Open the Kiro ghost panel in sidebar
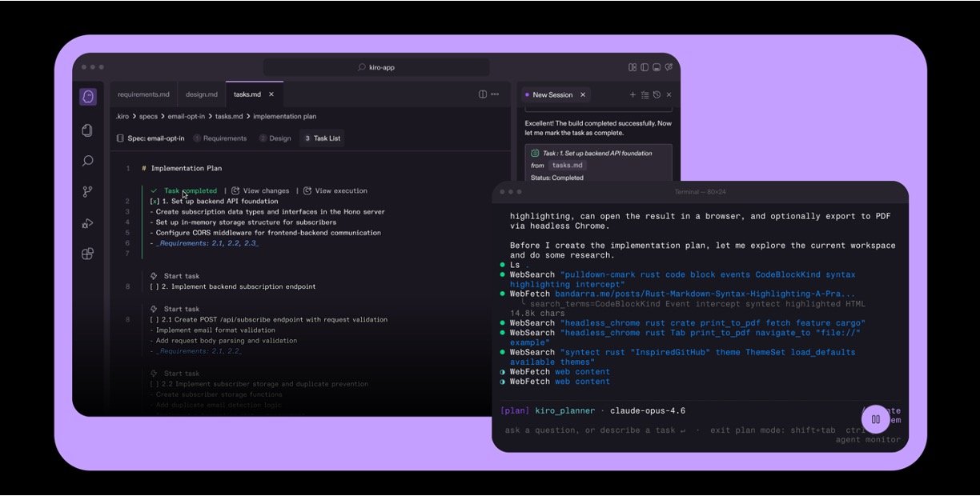Image resolution: width=980 pixels, height=496 pixels. [x=88, y=97]
